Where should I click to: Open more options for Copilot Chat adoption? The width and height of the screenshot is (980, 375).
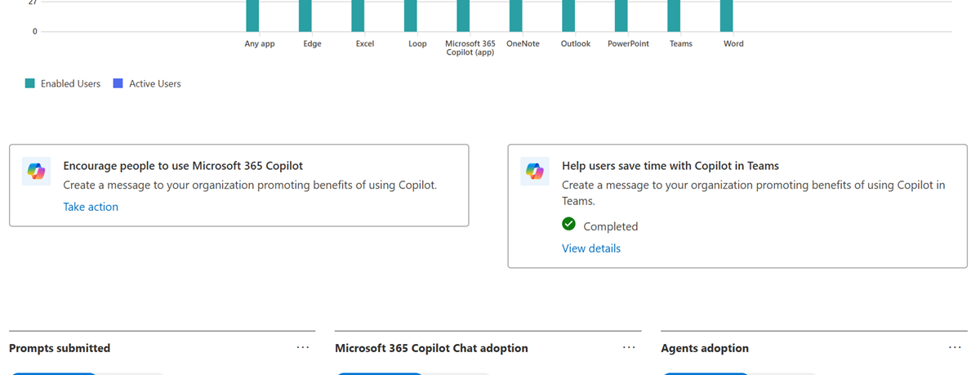(629, 347)
